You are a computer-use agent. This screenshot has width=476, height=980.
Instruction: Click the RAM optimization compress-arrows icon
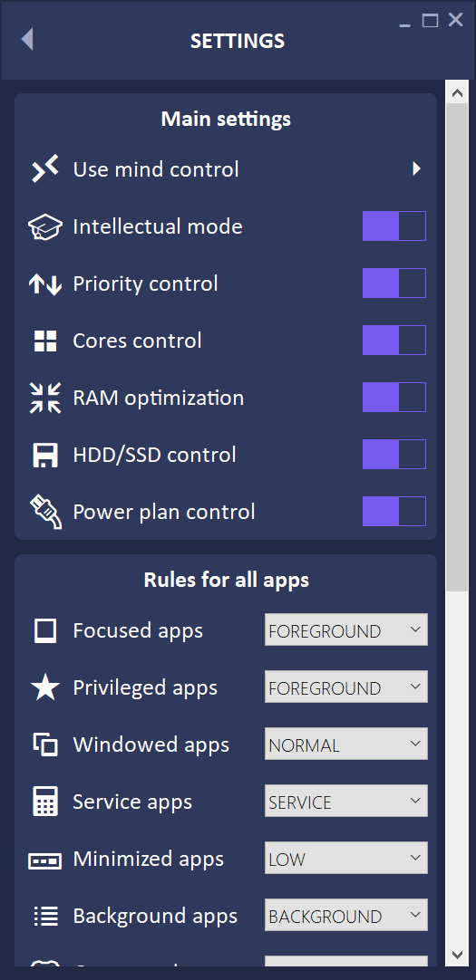click(45, 399)
